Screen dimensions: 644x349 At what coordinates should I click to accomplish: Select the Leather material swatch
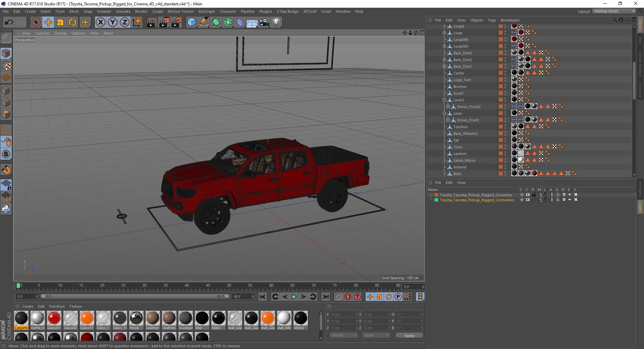click(152, 320)
